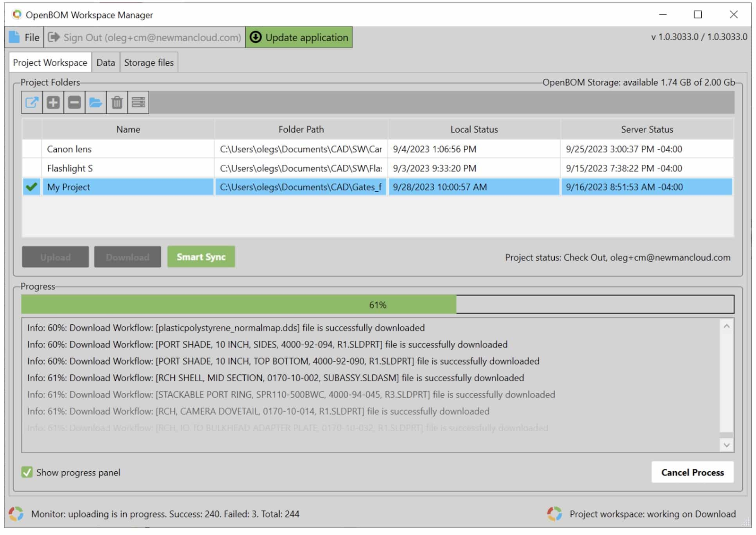Click the trash delete icon
756x535 pixels.
pyautogui.click(x=117, y=102)
